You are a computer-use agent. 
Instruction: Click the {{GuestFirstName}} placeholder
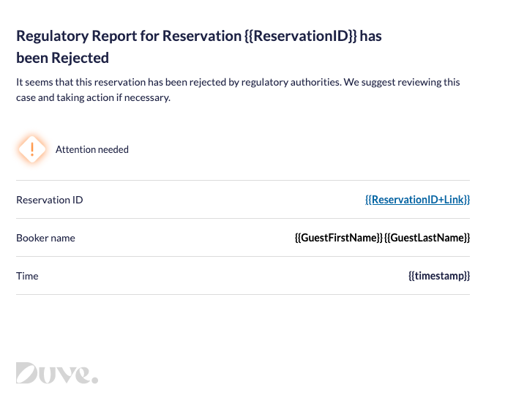click(338, 238)
